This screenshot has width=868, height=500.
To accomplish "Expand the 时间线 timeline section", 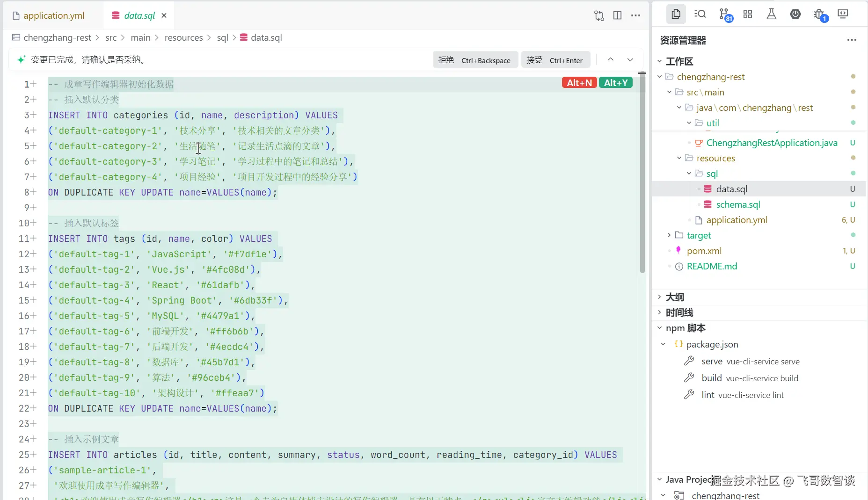I will tap(660, 312).
